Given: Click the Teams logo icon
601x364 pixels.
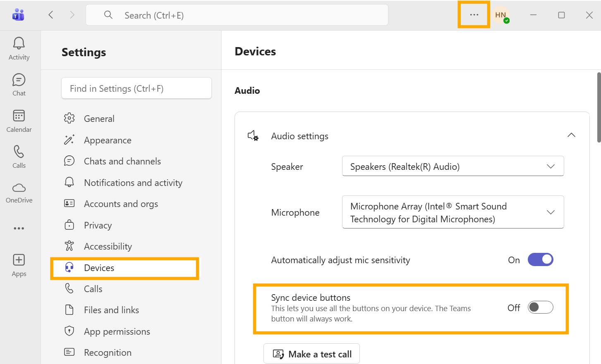Looking at the screenshot, I should (18, 15).
